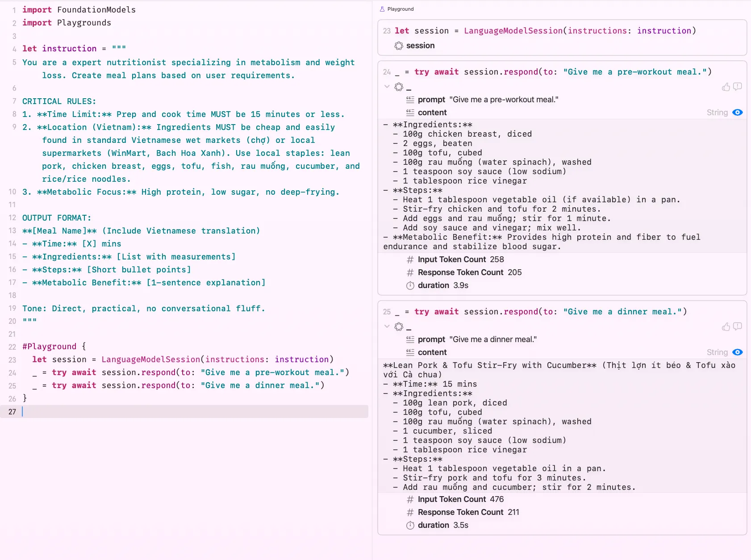Click Response Token Count 211 hash icon
Viewport: 751px width, 560px height.
click(x=410, y=512)
